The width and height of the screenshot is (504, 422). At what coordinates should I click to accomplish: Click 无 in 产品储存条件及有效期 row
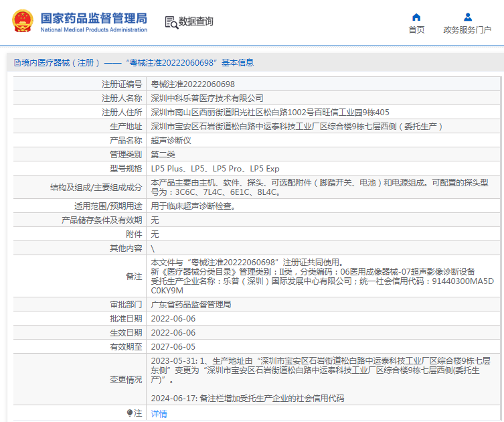pyautogui.click(x=155, y=220)
